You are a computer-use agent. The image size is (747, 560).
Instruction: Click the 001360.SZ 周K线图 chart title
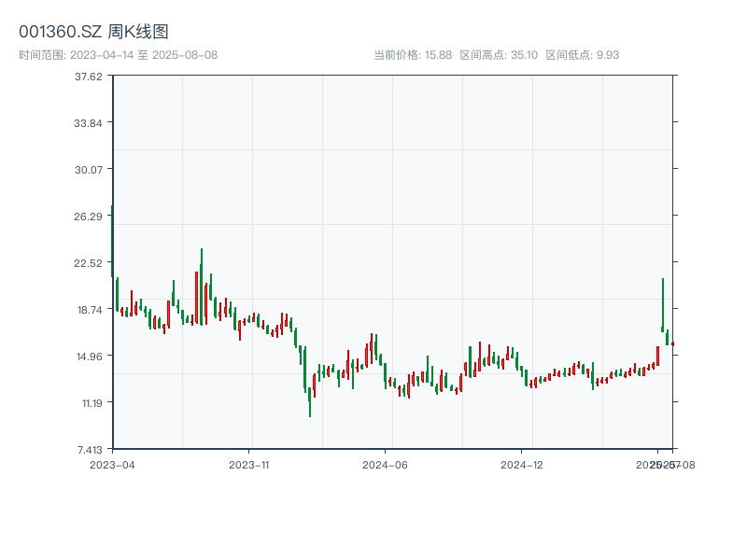(x=93, y=33)
